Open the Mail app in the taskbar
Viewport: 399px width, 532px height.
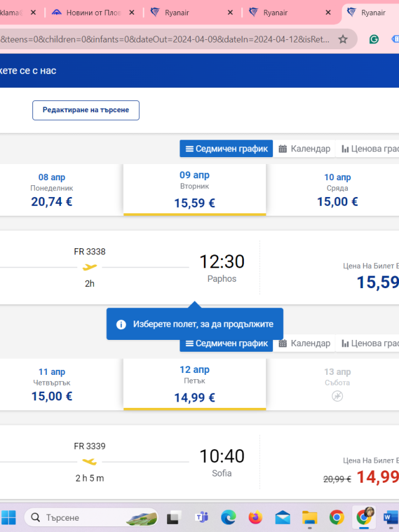(x=282, y=518)
